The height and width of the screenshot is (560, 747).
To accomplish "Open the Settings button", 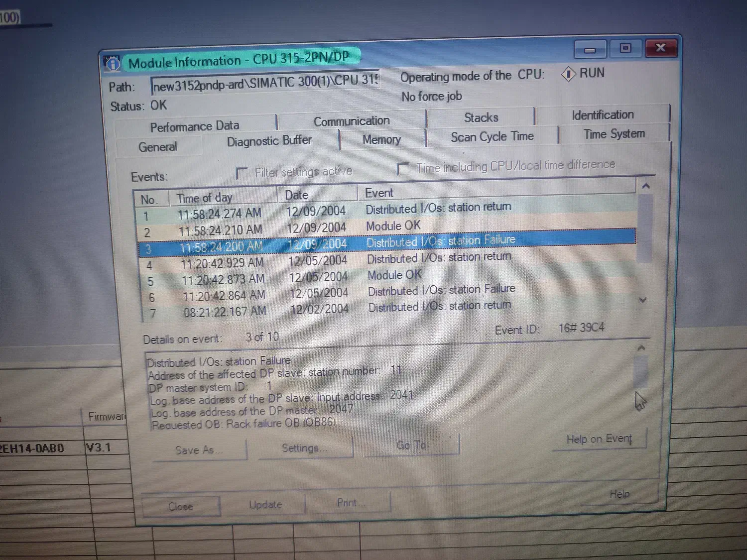I will [x=305, y=448].
